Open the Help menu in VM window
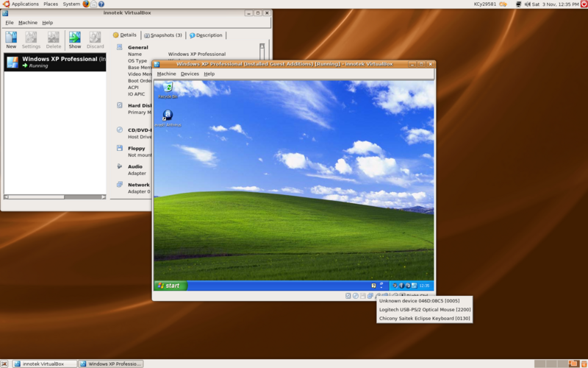Image resolution: width=588 pixels, height=368 pixels. pyautogui.click(x=209, y=74)
